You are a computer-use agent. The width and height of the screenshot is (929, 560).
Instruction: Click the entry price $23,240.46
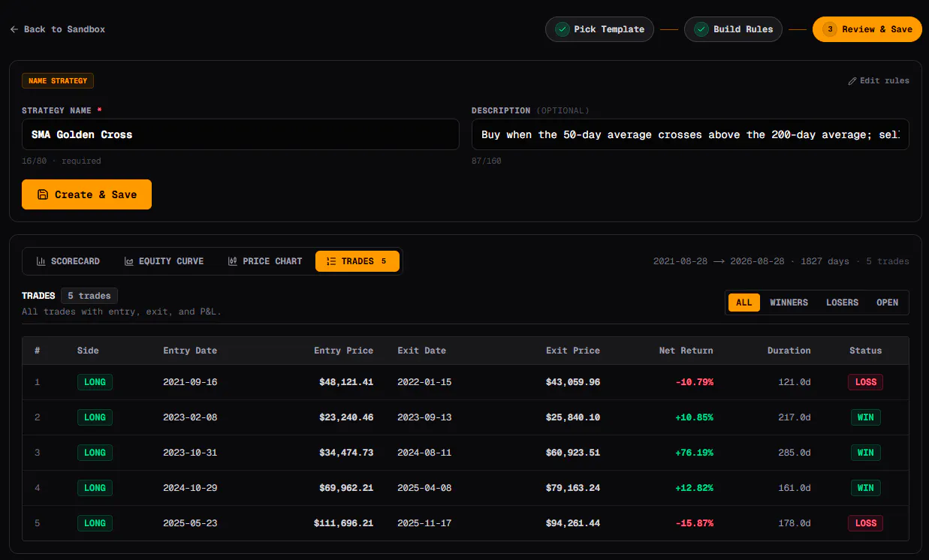pos(346,417)
